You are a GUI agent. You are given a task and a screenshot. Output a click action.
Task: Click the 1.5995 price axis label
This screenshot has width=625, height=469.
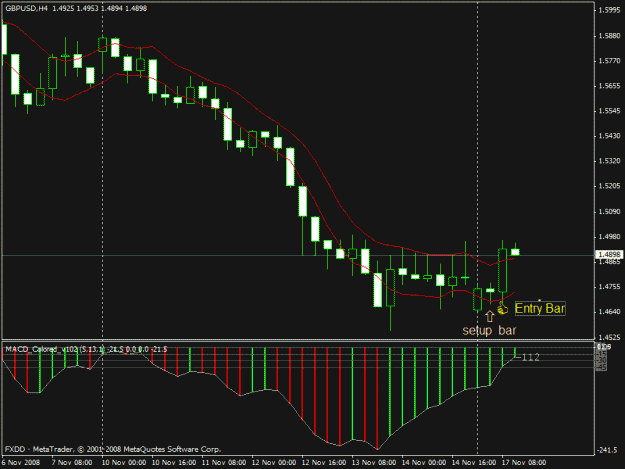coord(609,10)
